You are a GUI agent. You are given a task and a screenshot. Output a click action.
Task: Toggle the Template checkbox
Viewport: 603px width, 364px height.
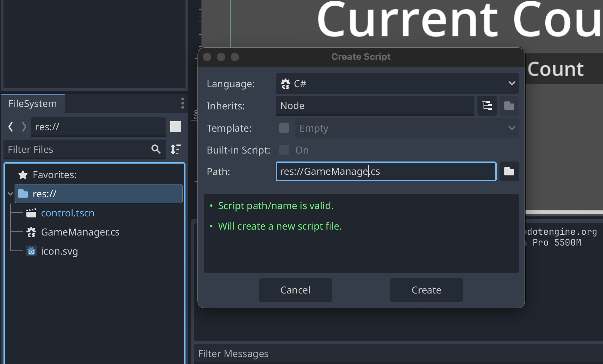point(284,128)
